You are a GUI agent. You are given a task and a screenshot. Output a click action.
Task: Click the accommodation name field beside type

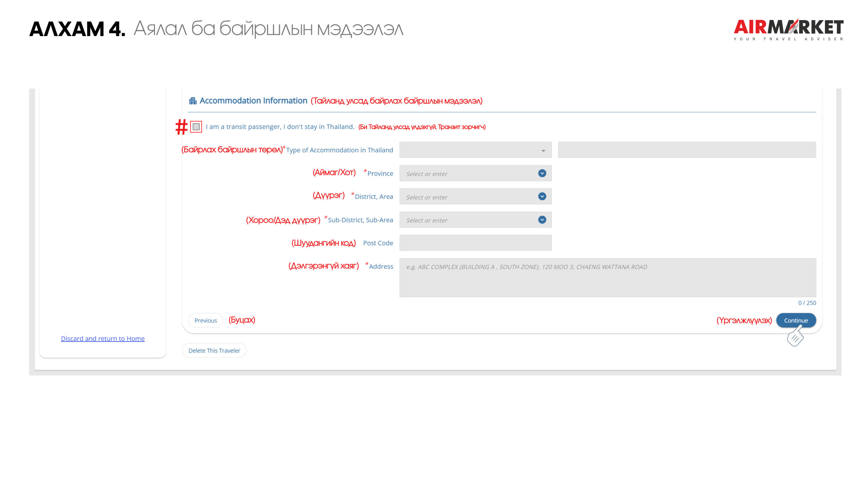tap(687, 150)
